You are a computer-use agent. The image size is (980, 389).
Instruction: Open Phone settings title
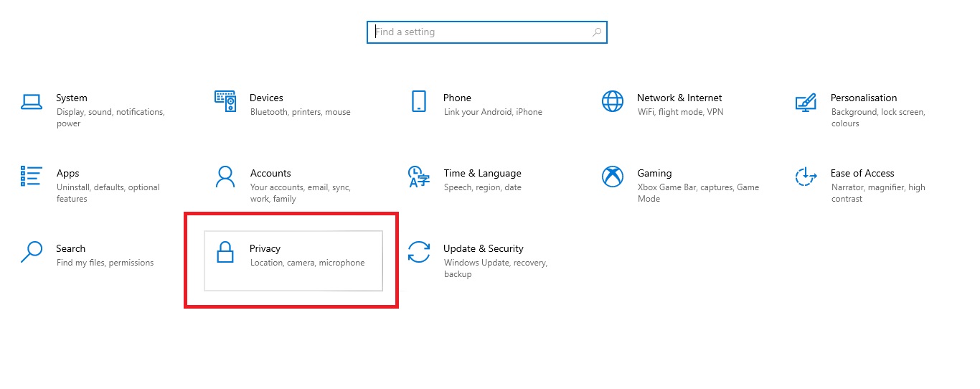pos(457,98)
